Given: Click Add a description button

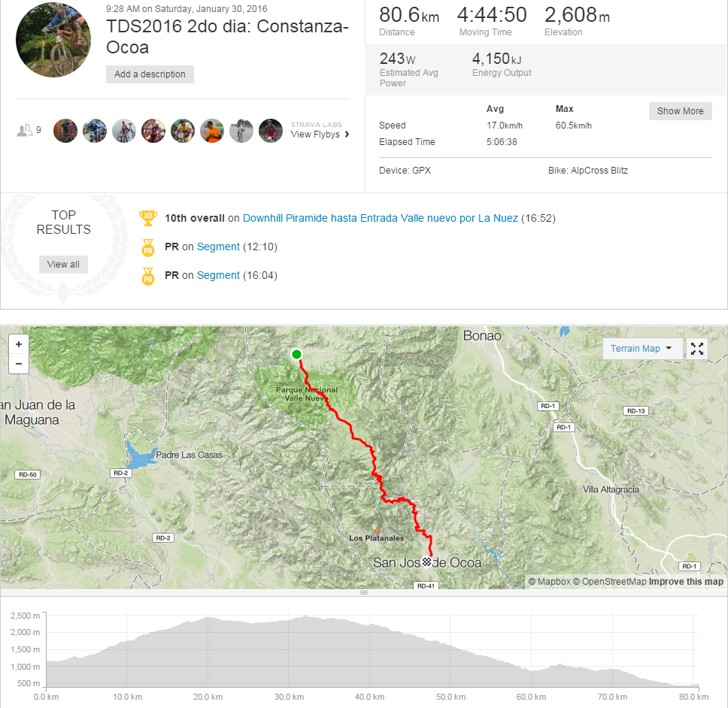Looking at the screenshot, I should click(x=150, y=74).
